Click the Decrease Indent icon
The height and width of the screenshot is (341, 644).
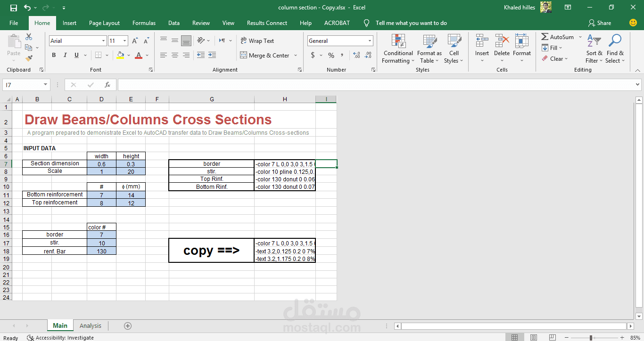(x=200, y=55)
